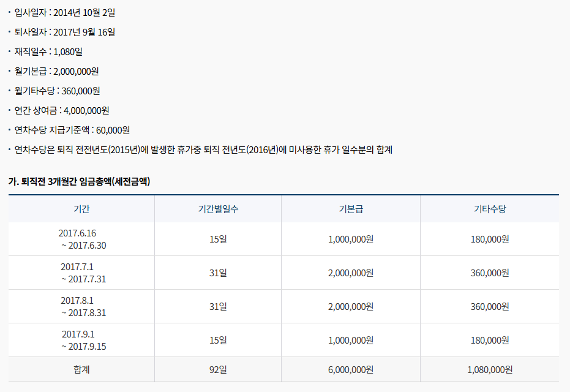This screenshot has height=392, width=570.
Task: Click the 기간별일수 column header
Action: coord(218,209)
